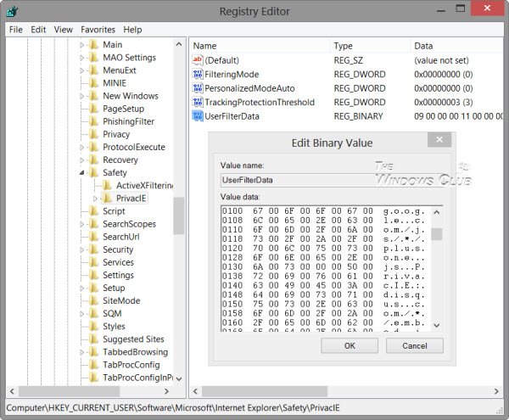Expand the New Windows key
Viewport: 509px width, 420px height.
coord(81,97)
